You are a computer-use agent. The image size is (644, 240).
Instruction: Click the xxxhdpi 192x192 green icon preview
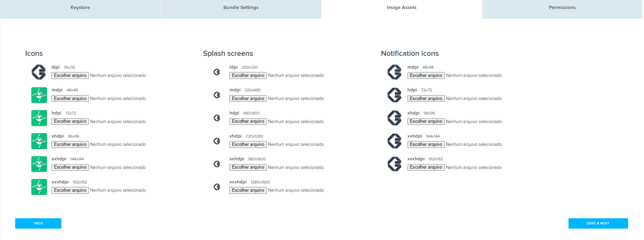(x=39, y=187)
